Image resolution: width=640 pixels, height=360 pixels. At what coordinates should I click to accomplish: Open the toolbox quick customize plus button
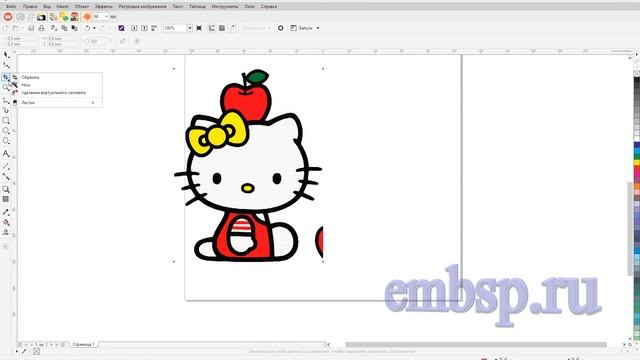(6, 247)
